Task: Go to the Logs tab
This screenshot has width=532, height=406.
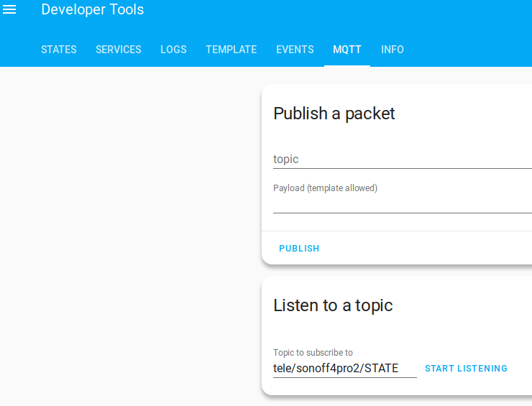Action: [x=173, y=50]
